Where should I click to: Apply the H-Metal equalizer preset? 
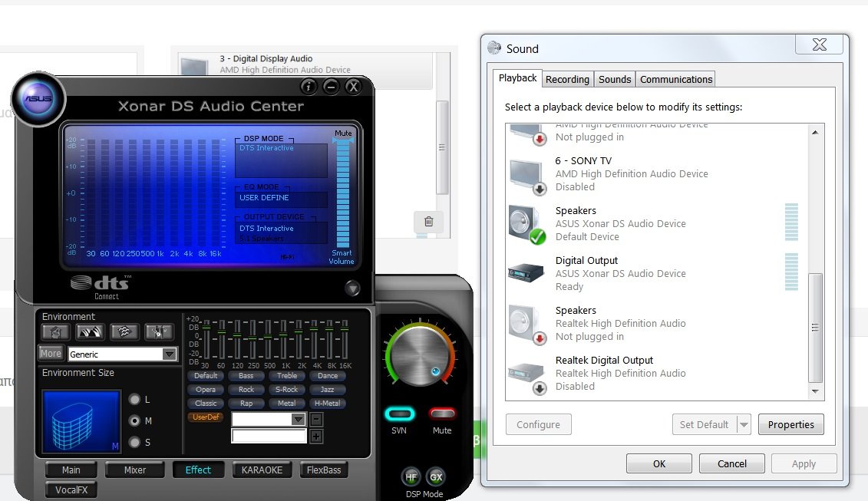(x=328, y=404)
